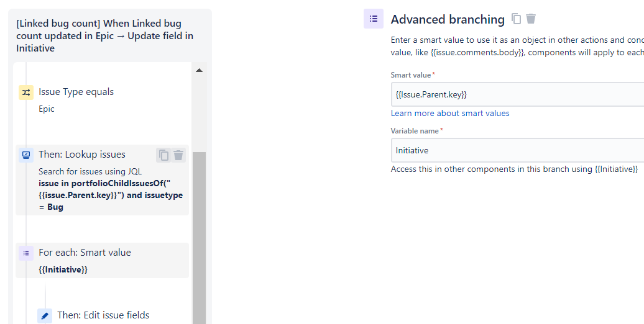Focus the Variable name input field
This screenshot has height=324, width=644.
[x=517, y=150]
